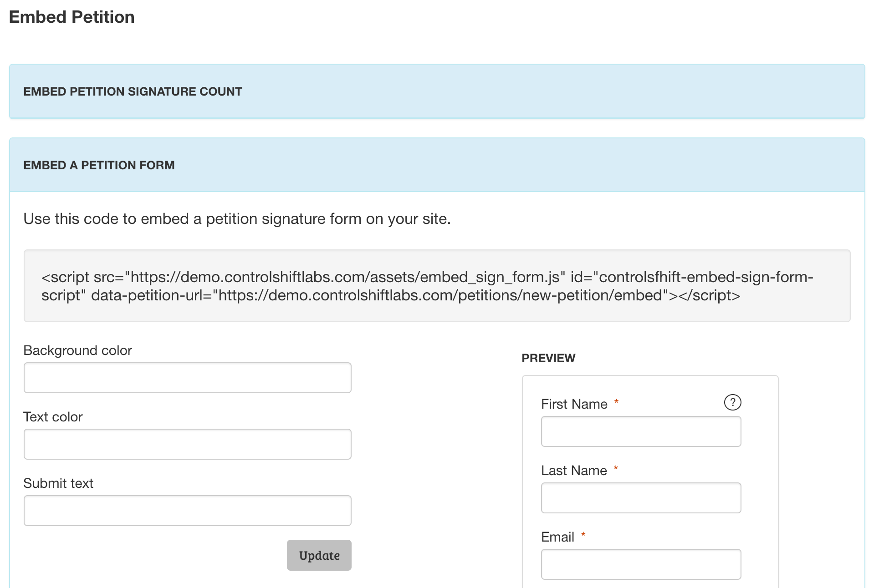The image size is (879, 588).
Task: Click the Embed Petition page heading
Action: pos(72,17)
